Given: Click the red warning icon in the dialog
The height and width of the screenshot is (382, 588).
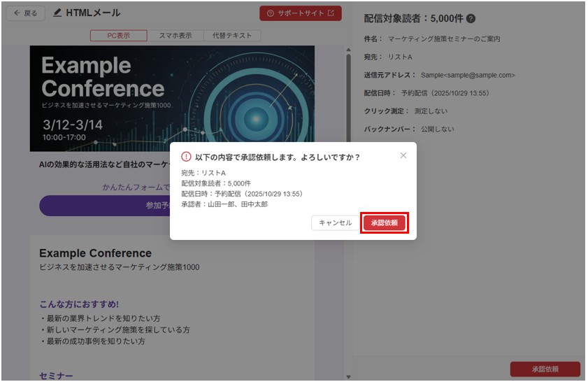Looking at the screenshot, I should 186,157.
